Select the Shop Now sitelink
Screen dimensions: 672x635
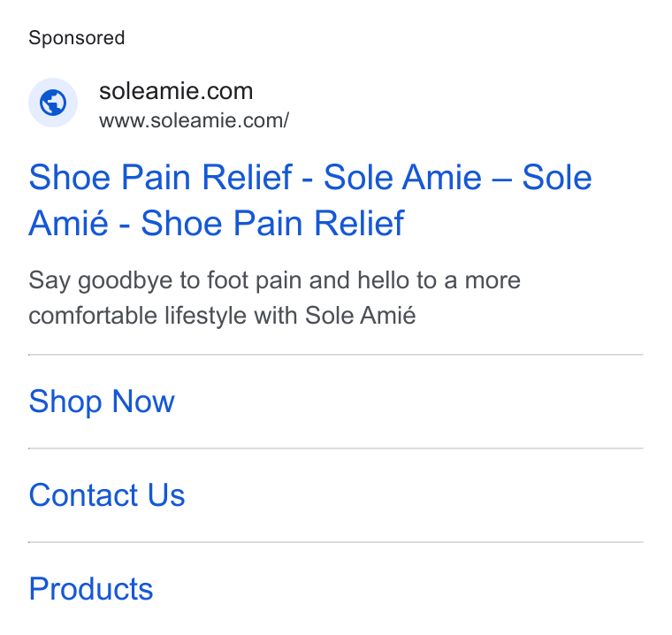click(102, 402)
